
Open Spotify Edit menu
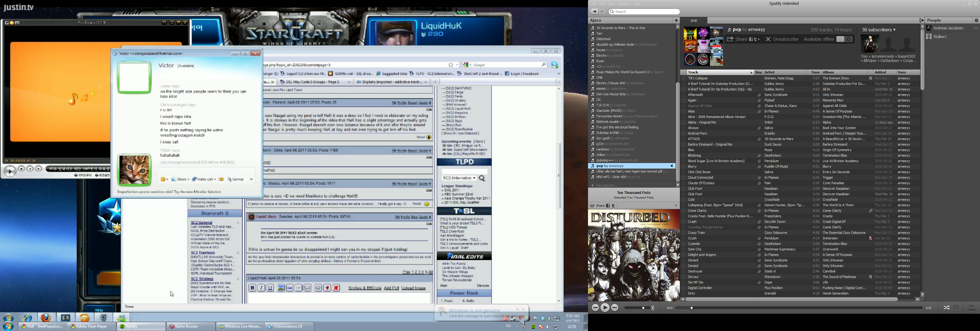[602, 4]
